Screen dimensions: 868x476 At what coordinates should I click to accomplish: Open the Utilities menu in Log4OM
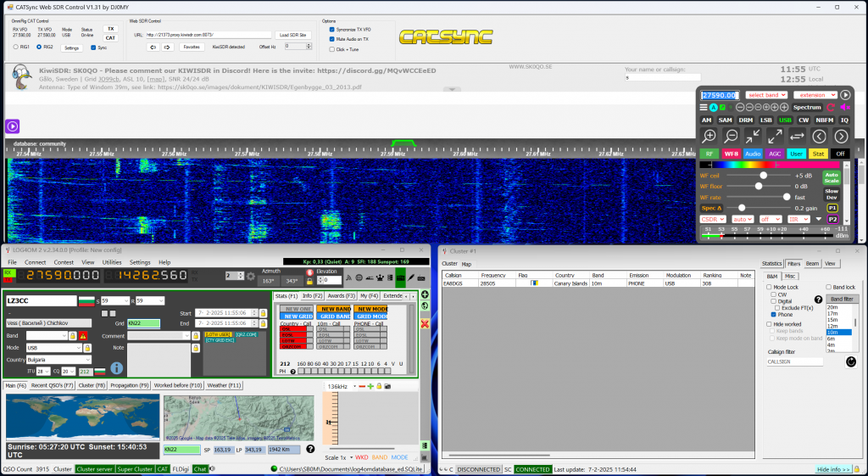pyautogui.click(x=112, y=262)
